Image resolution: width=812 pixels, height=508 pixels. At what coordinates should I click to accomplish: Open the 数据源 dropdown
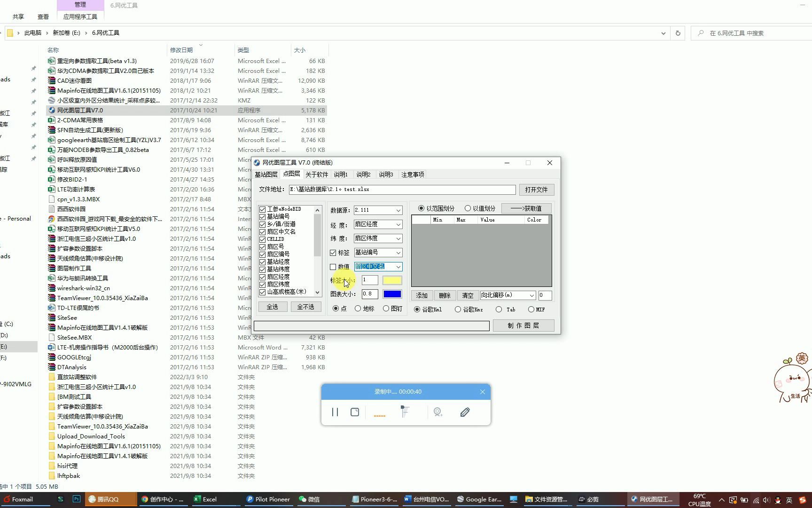(398, 210)
